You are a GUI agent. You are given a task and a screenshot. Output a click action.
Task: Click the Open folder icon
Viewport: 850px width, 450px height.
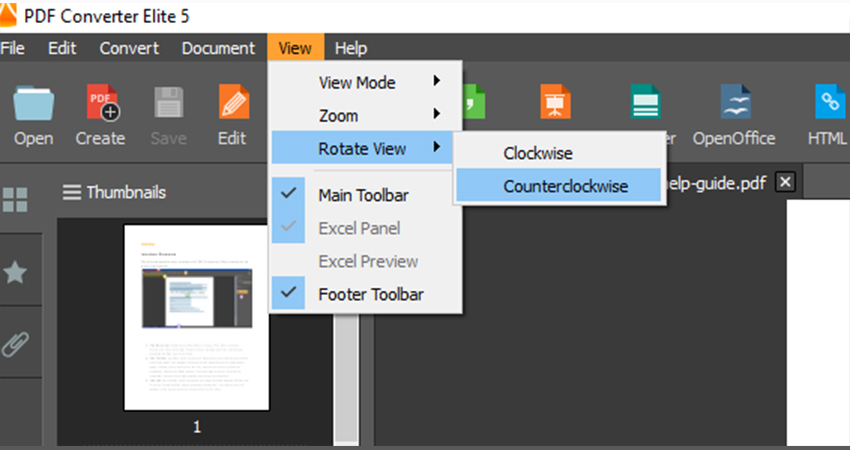click(x=33, y=102)
